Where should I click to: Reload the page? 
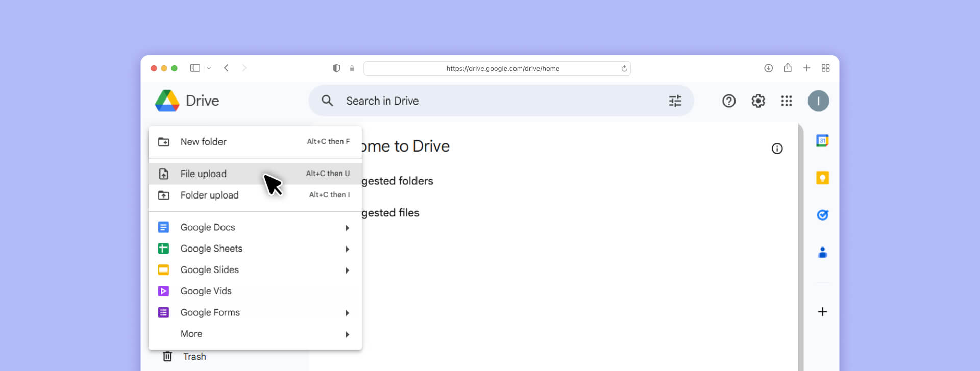624,68
